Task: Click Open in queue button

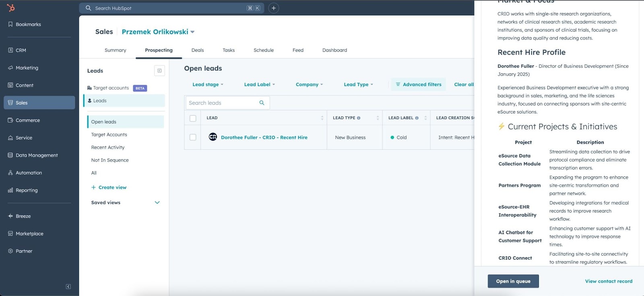Action: point(513,281)
